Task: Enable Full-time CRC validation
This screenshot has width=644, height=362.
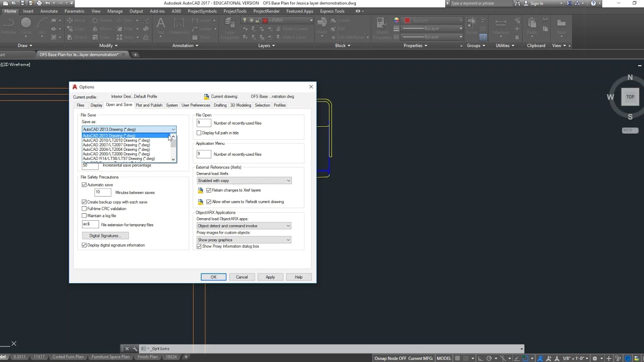Action: 84,209
